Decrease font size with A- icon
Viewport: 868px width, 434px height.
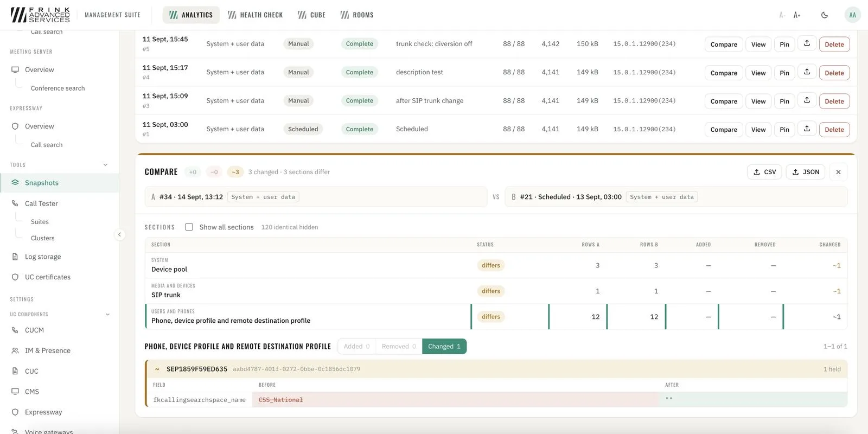[x=782, y=15]
